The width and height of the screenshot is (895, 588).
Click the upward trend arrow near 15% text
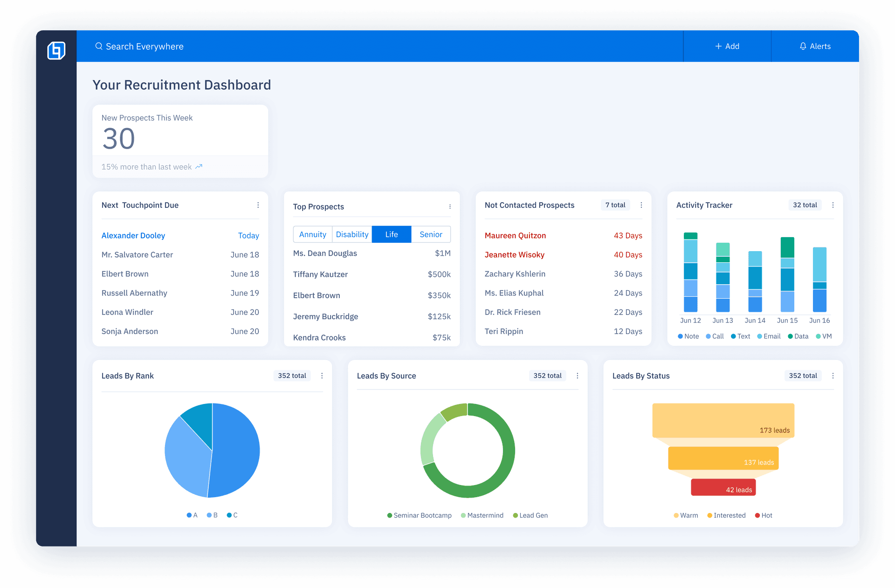click(x=199, y=166)
